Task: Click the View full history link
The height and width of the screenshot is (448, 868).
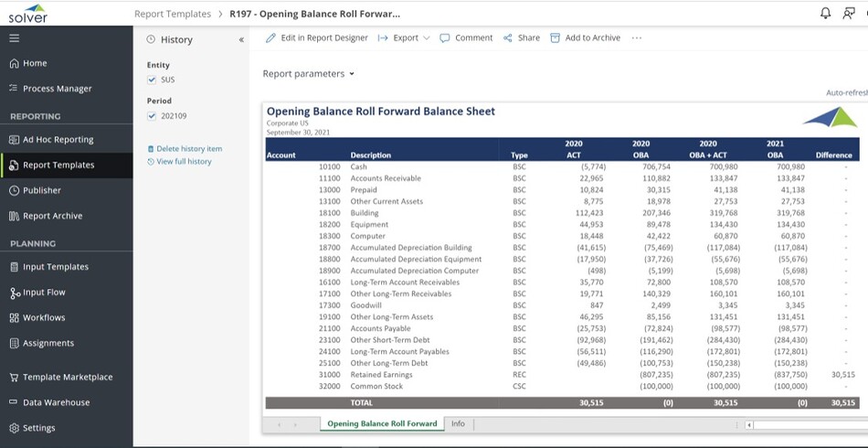Action: coord(183,162)
